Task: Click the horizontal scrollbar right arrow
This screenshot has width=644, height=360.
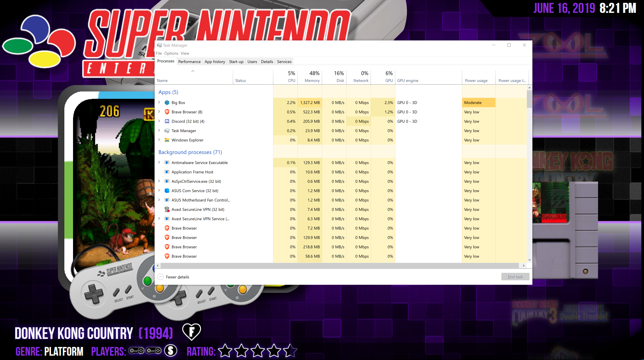Action: tap(523, 265)
